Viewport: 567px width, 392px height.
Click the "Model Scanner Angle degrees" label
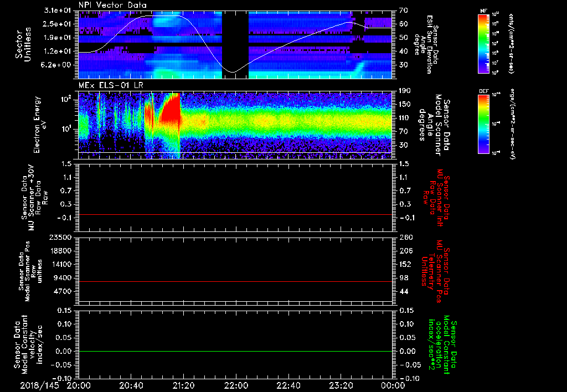coord(434,125)
